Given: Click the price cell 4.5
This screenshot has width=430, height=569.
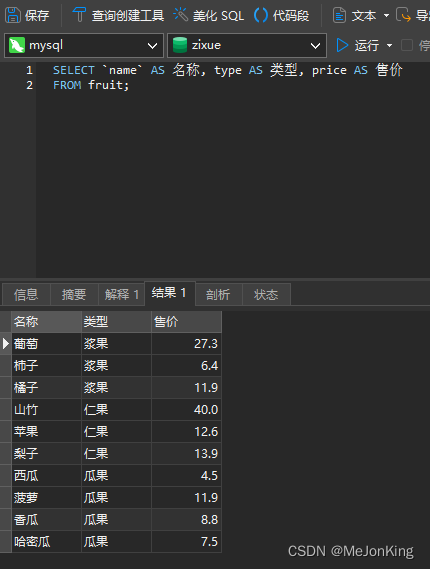Looking at the screenshot, I should pyautogui.click(x=187, y=476).
